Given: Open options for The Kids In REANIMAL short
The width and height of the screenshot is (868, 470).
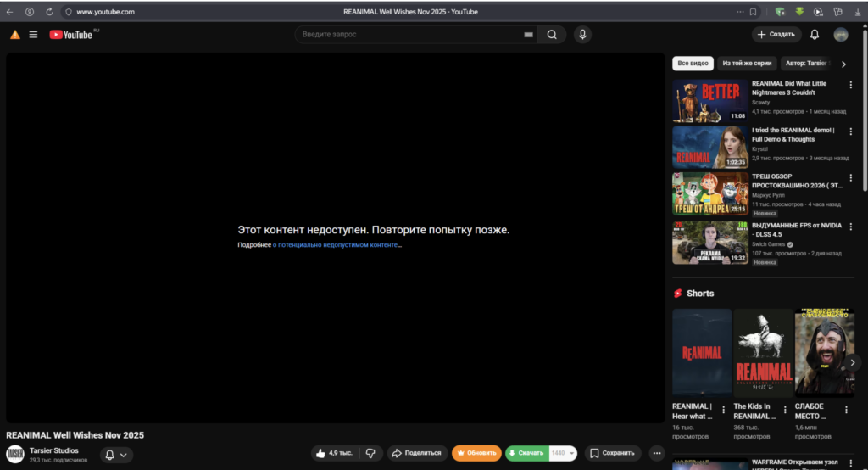Looking at the screenshot, I should click(785, 410).
